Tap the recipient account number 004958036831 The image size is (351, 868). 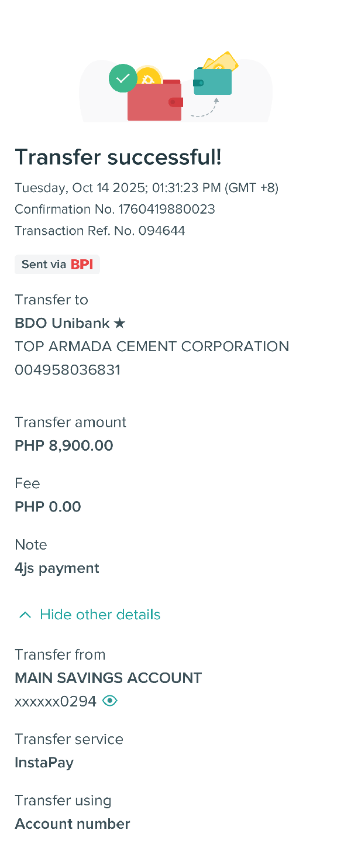[67, 370]
